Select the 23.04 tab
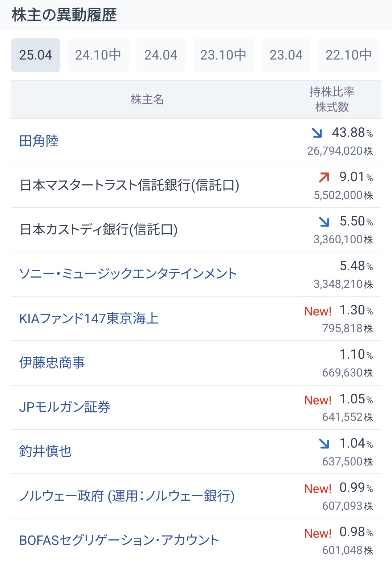The width and height of the screenshot is (392, 562). (286, 55)
